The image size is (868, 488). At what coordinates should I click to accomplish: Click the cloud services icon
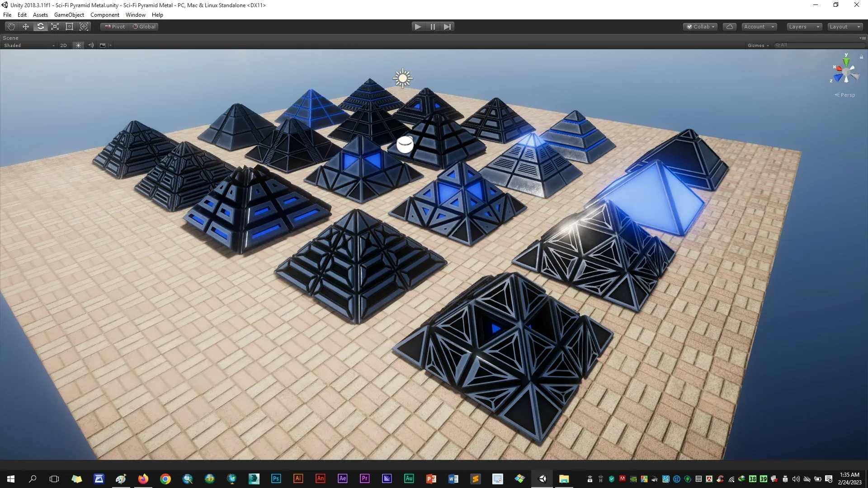729,27
